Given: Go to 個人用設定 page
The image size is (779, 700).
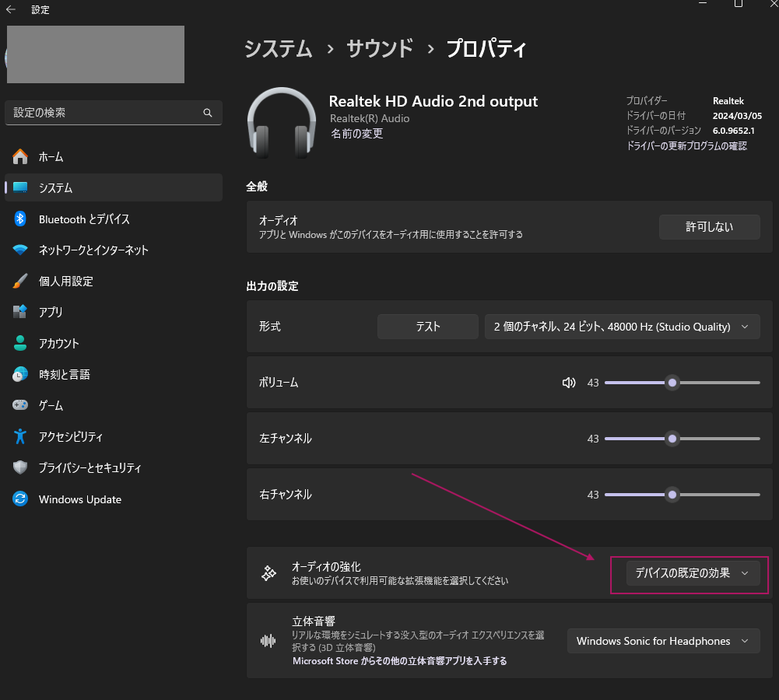Looking at the screenshot, I should tap(114, 281).
